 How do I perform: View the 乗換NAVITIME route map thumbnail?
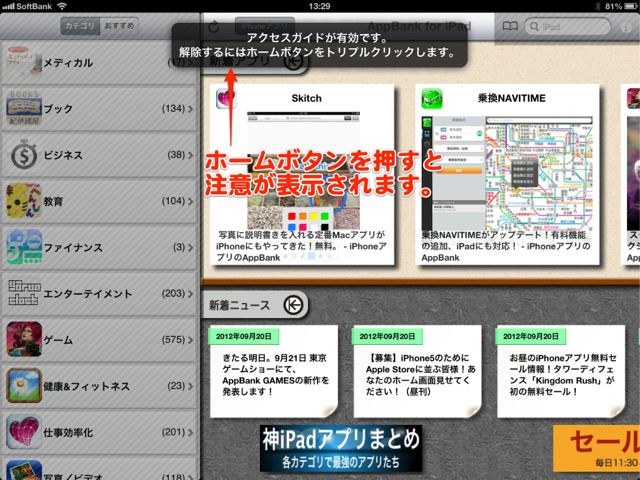[x=507, y=173]
